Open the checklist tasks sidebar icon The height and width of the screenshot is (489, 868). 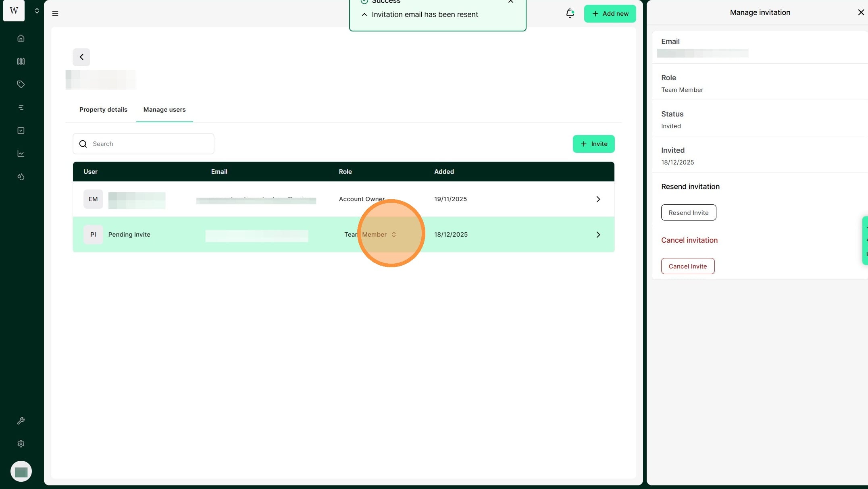[x=21, y=131]
